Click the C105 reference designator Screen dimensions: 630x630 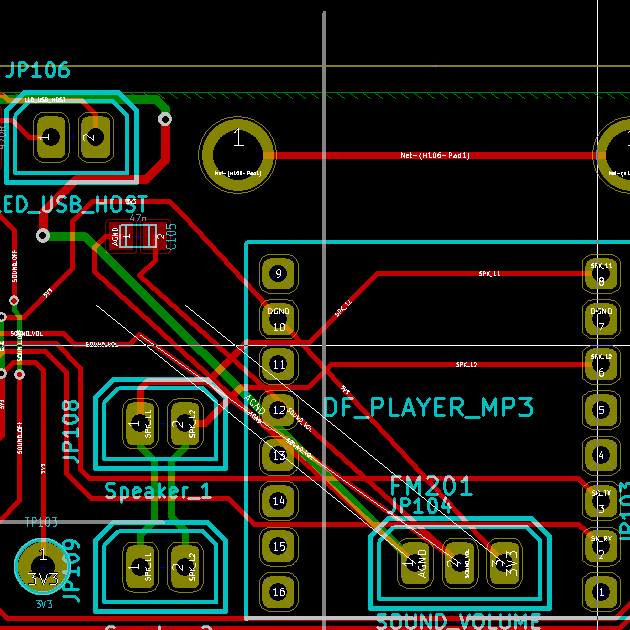coord(171,237)
